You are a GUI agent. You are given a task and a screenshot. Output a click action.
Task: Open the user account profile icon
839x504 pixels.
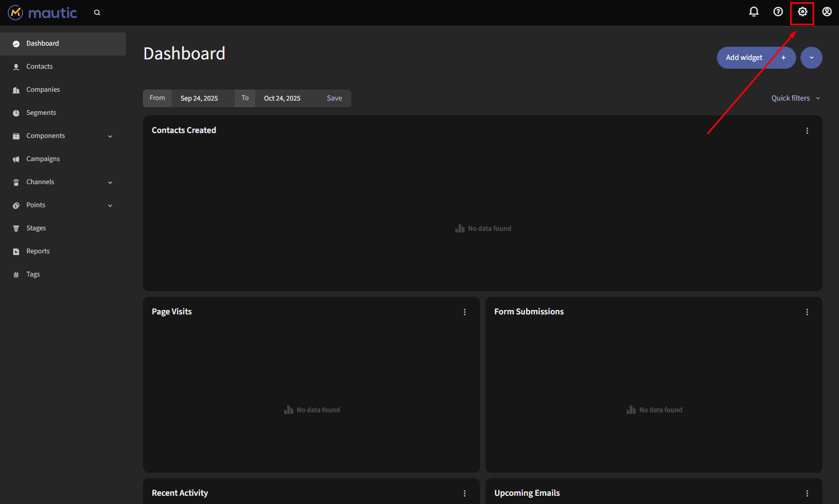coord(826,12)
